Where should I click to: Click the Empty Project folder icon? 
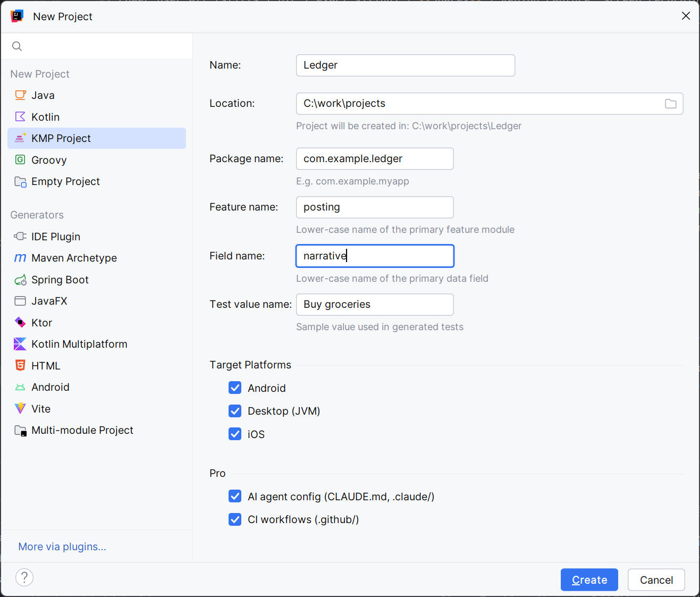(x=20, y=181)
